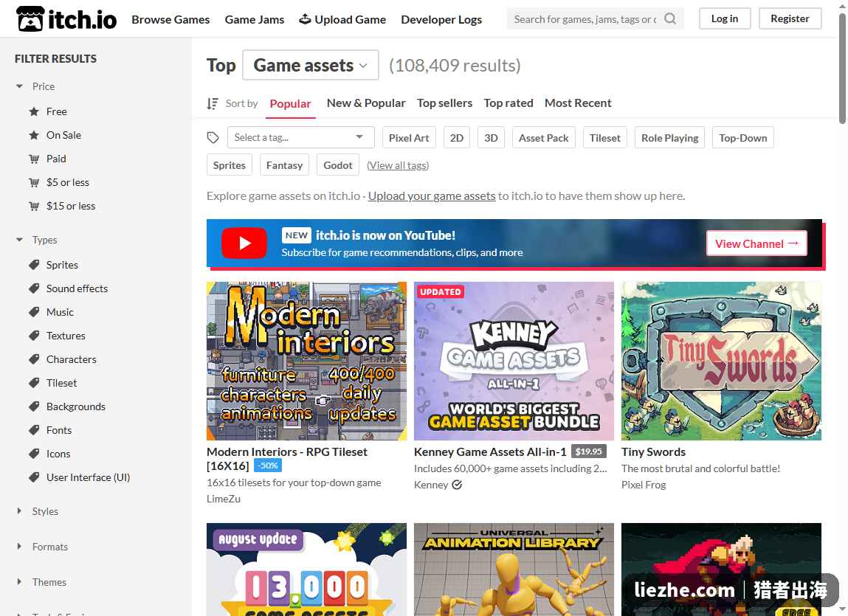The width and height of the screenshot is (848, 616).
Task: Click the Register button
Action: tap(790, 18)
